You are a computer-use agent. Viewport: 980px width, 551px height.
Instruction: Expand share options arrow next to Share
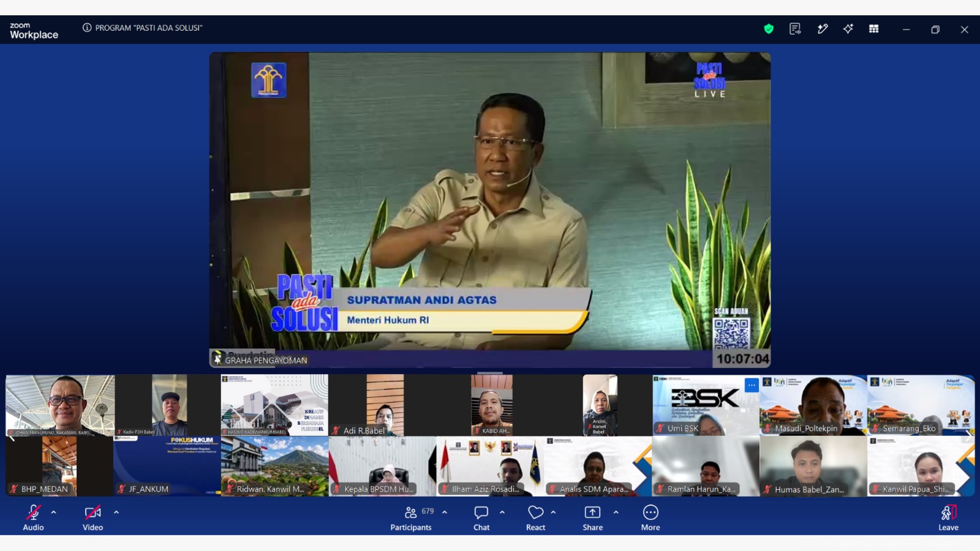[x=616, y=512]
